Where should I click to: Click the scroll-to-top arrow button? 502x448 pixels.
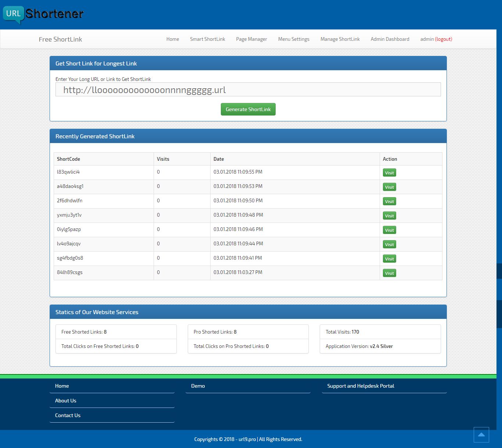[481, 435]
